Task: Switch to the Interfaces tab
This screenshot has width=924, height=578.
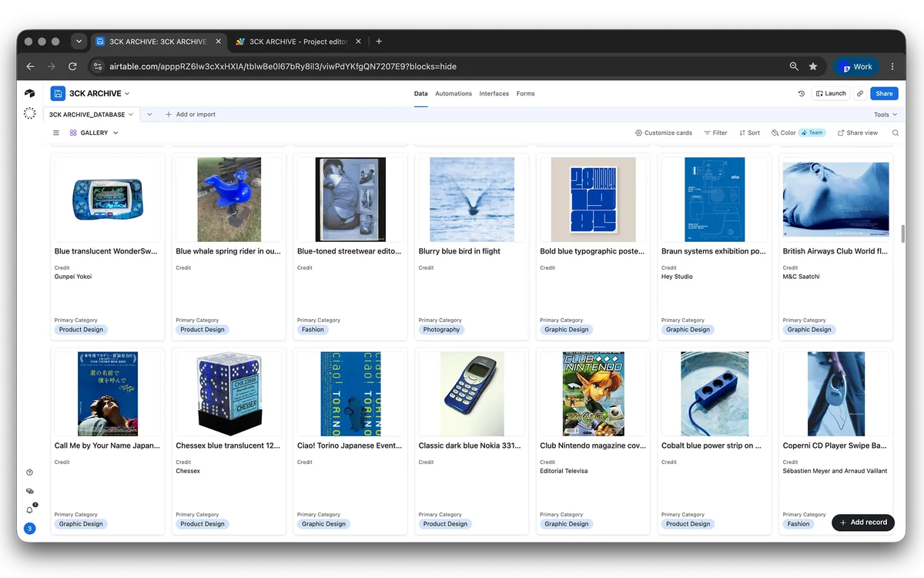Action: coord(494,93)
